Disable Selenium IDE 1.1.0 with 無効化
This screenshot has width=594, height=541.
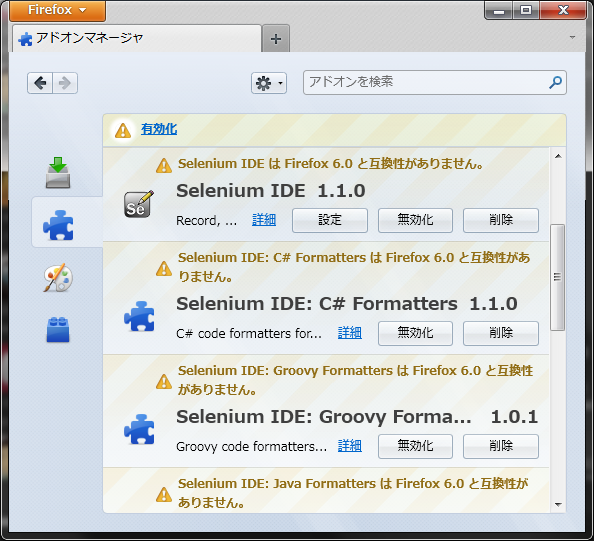(415, 220)
